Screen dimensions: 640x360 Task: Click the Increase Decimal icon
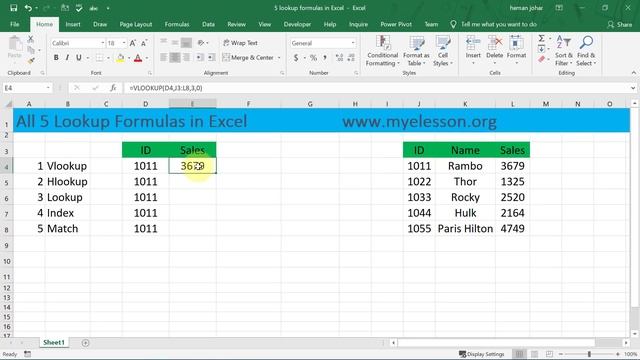point(339,58)
